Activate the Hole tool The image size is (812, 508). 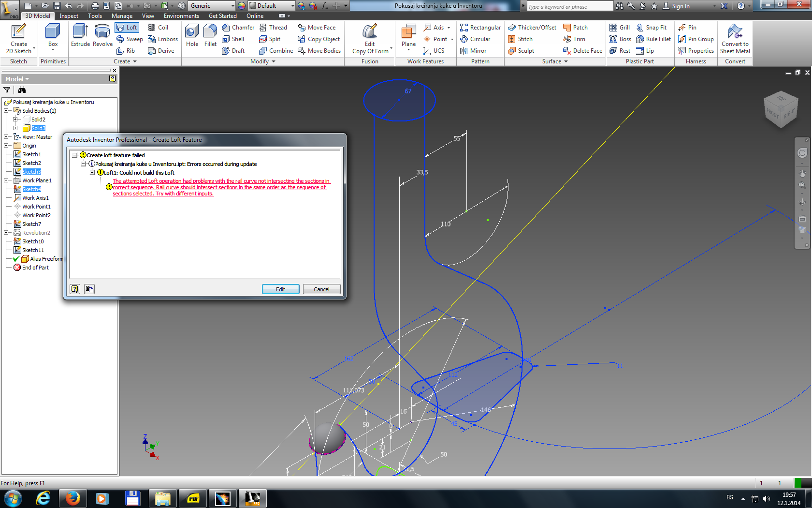pyautogui.click(x=192, y=36)
